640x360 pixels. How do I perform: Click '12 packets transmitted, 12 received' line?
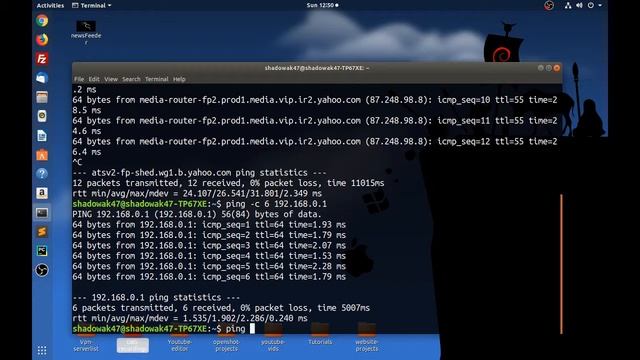point(228,183)
